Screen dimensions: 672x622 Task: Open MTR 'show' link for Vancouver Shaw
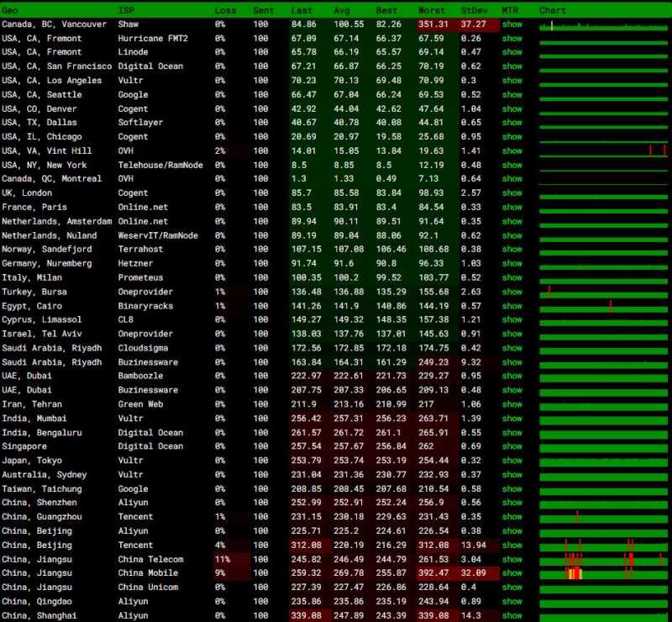(512, 24)
